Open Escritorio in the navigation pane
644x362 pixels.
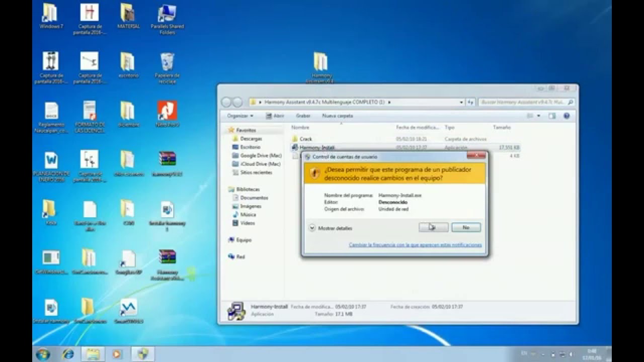[x=250, y=147]
